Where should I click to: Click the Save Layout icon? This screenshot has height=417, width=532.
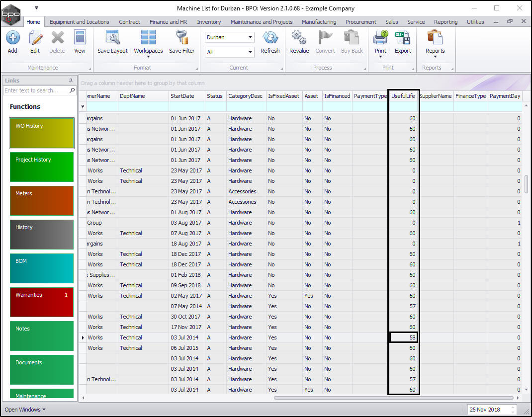click(112, 38)
